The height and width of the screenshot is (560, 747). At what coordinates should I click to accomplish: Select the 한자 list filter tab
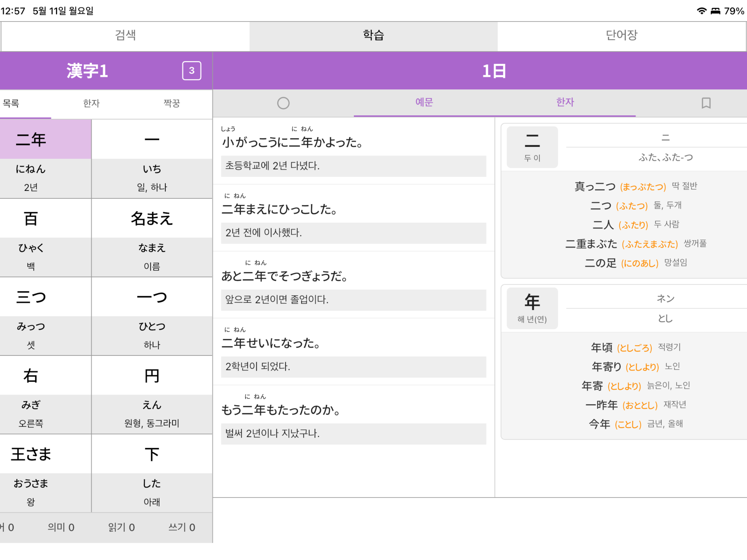91,103
